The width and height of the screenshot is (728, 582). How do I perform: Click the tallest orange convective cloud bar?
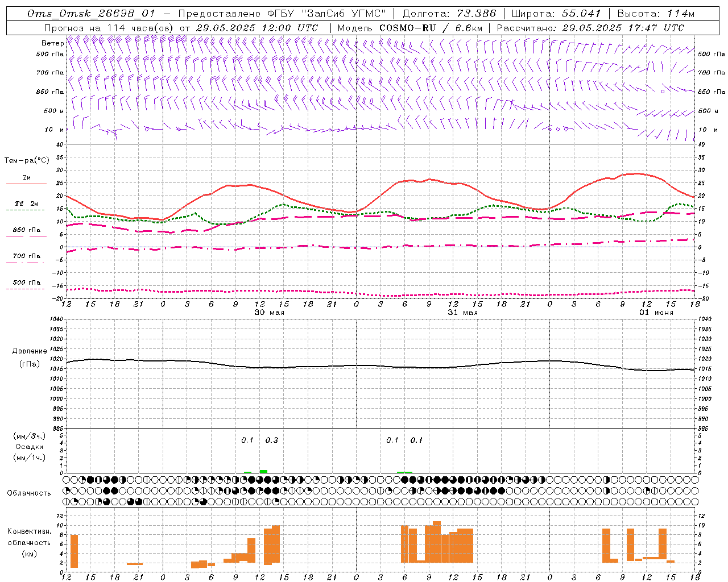tap(437, 542)
